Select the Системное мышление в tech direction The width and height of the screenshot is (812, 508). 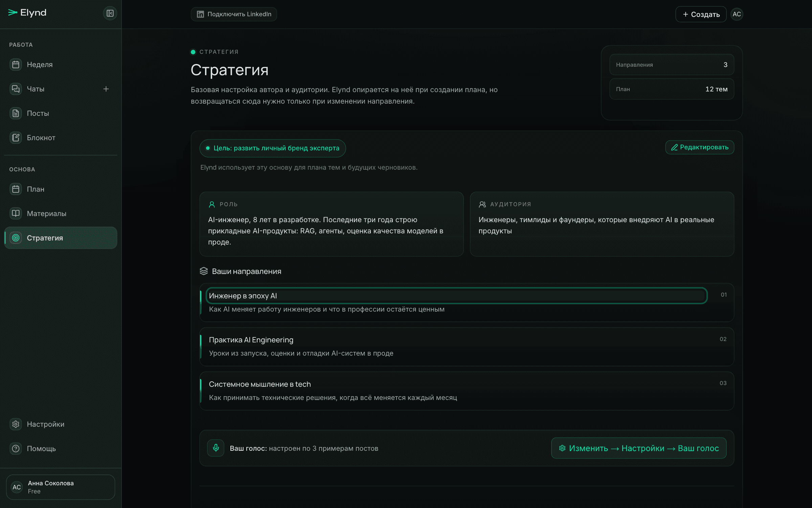(x=467, y=391)
